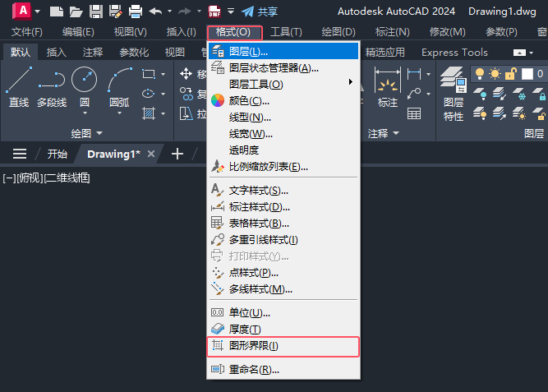Click the Save As icon
Screen dimensions: 548x392
(x=115, y=12)
